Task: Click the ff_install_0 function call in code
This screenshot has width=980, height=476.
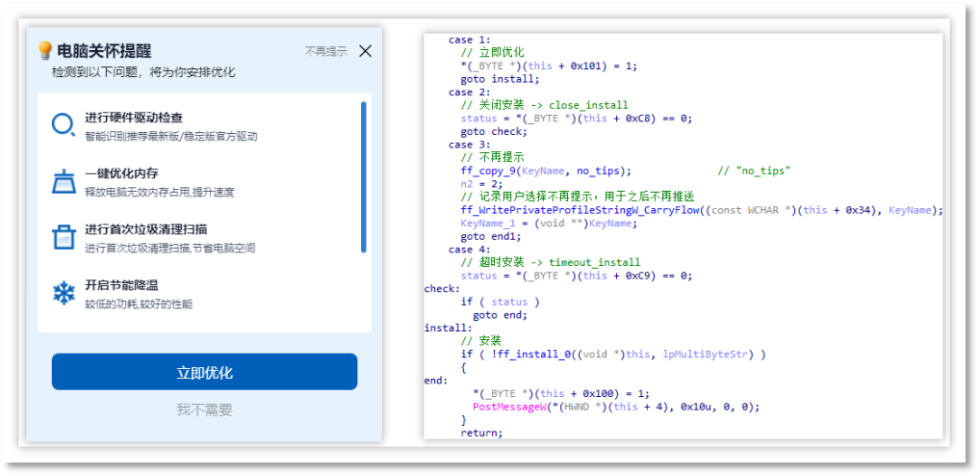Action: [516, 354]
